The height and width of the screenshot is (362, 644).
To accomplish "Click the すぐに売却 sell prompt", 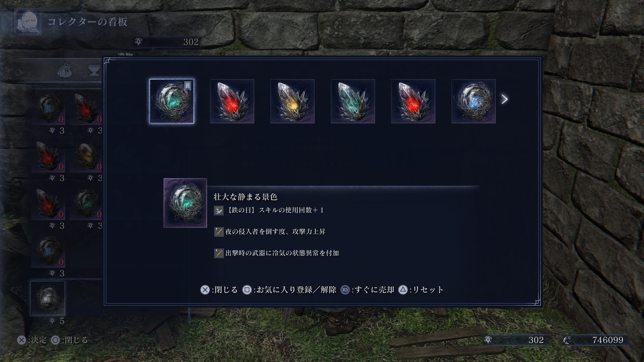I will pos(367,290).
